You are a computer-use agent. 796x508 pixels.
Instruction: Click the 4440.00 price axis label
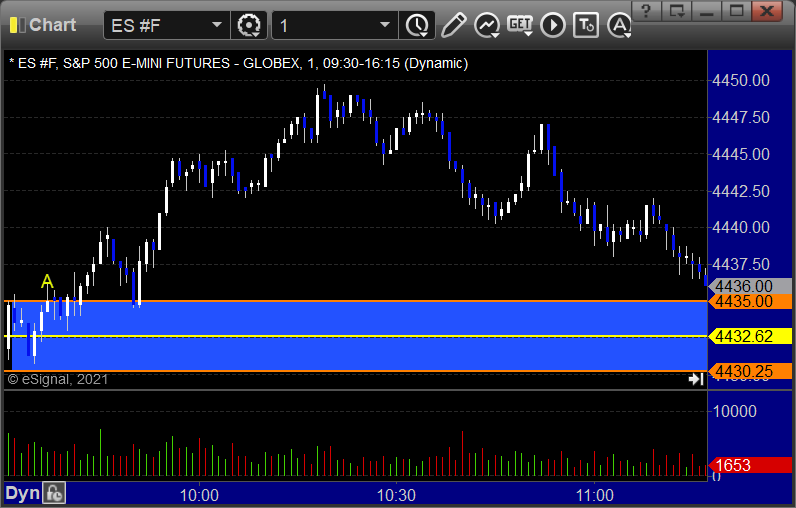(x=741, y=227)
